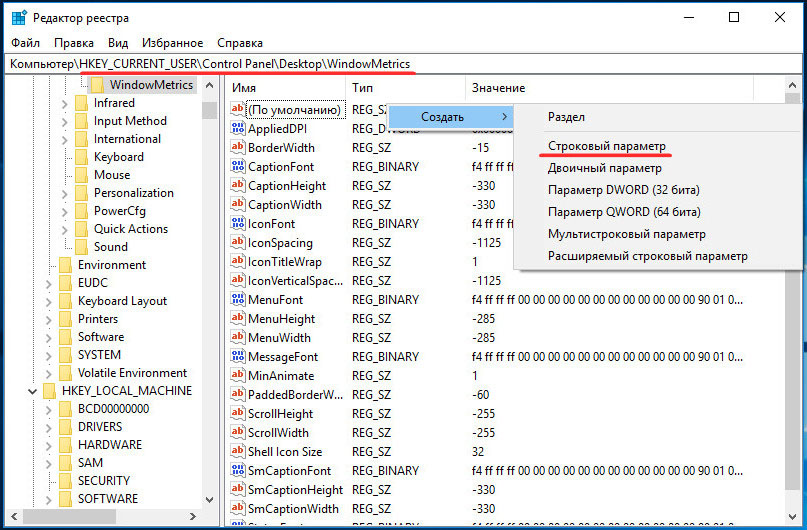The image size is (807, 530).
Task: Select the AppliedDPI binary value icon
Action: click(237, 128)
